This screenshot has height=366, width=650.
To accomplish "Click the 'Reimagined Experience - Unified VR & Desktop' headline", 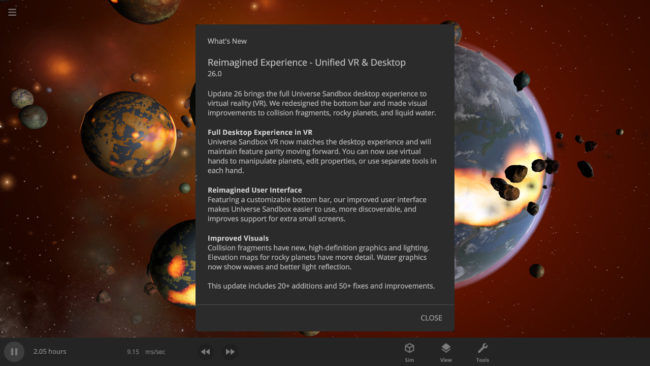I will (x=306, y=63).
